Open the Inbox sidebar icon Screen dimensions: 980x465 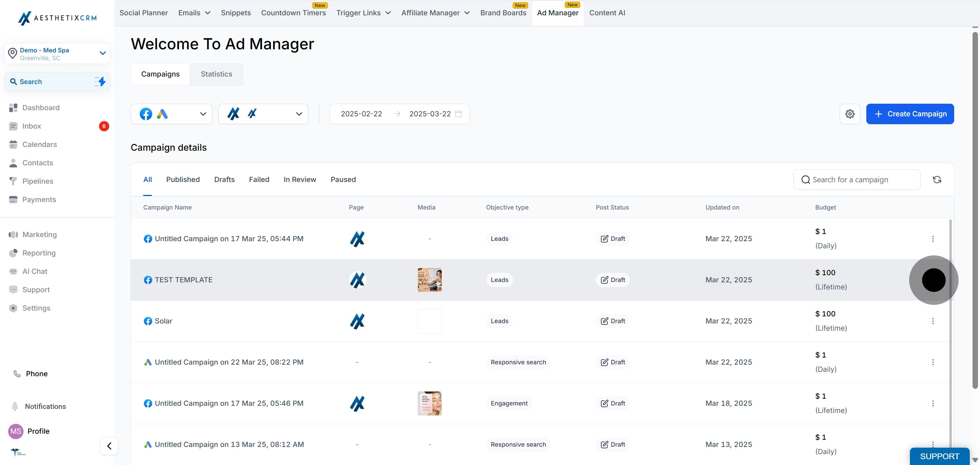tap(13, 126)
